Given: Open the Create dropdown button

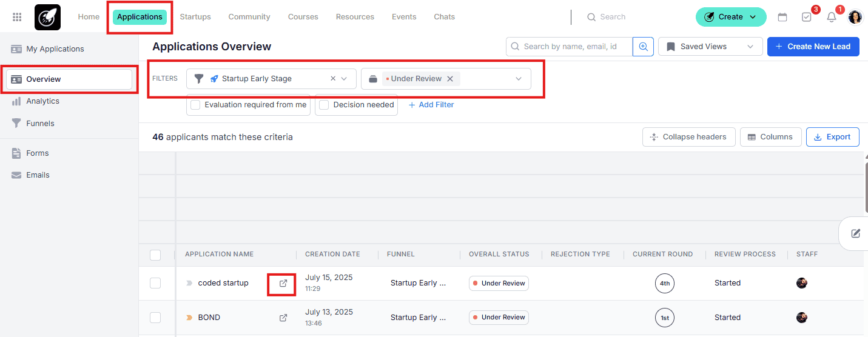Looking at the screenshot, I should click(x=730, y=17).
